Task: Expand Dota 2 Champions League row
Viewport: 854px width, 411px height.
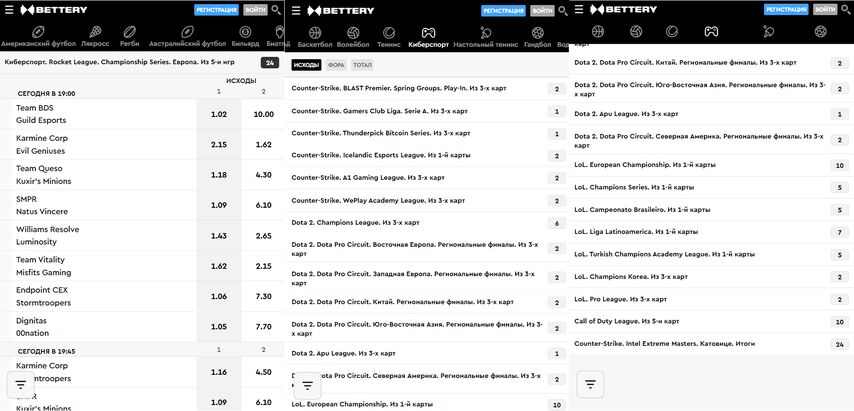Action: pyautogui.click(x=426, y=223)
